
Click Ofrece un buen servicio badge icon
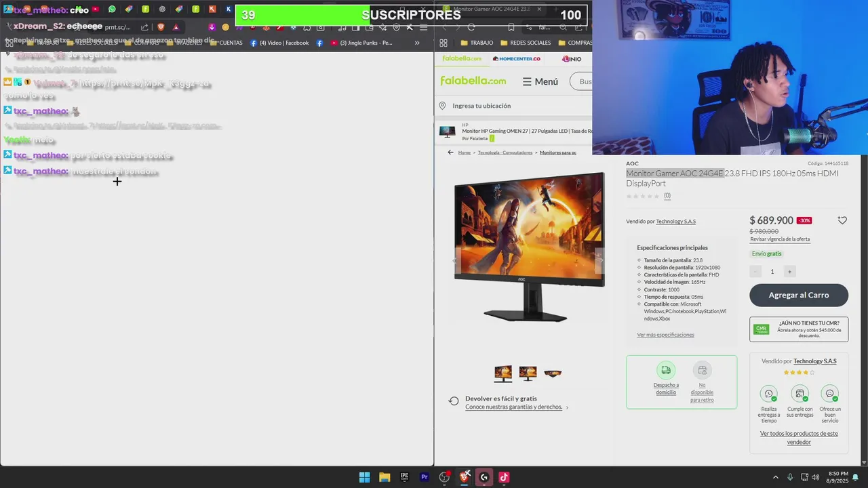830,394
